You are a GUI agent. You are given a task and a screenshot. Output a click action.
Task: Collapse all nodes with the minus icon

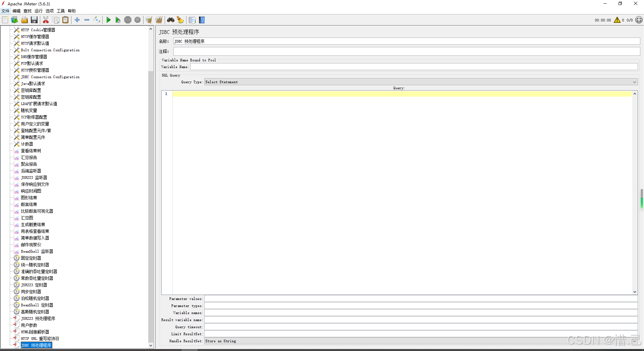(87, 20)
